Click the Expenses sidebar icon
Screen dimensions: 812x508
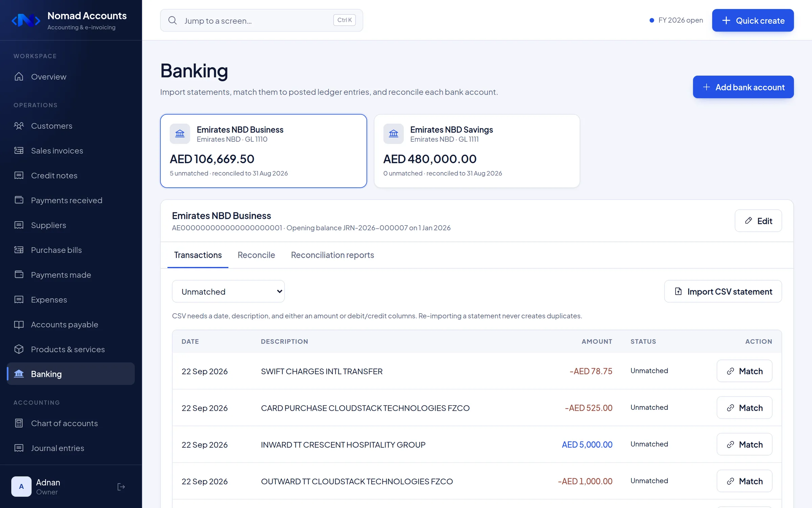click(19, 300)
